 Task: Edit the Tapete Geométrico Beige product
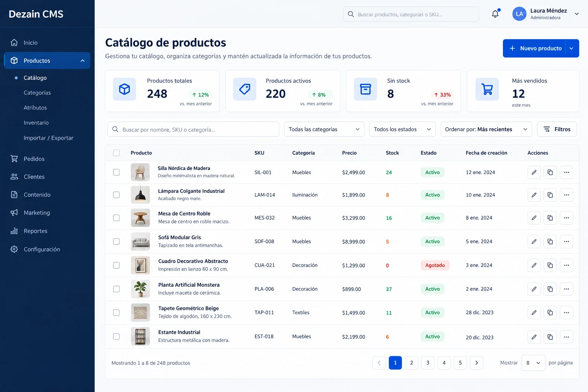click(534, 313)
